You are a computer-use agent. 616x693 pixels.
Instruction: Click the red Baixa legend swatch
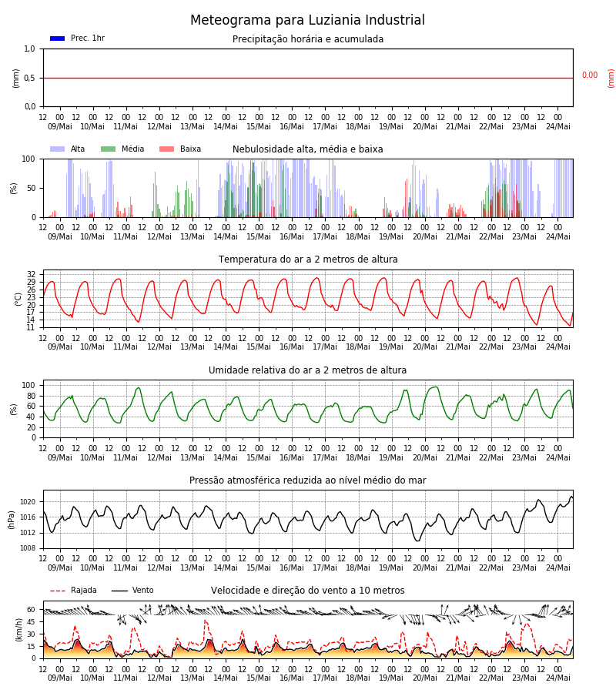click(166, 149)
